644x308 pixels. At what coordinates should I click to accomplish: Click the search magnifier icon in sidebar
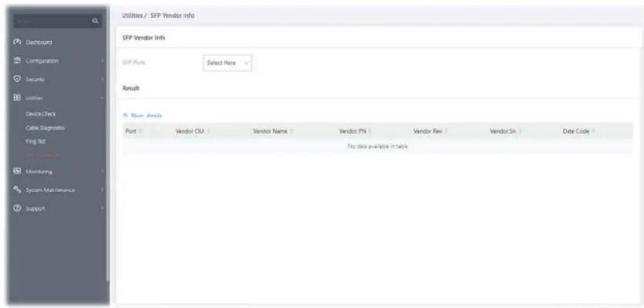click(96, 21)
